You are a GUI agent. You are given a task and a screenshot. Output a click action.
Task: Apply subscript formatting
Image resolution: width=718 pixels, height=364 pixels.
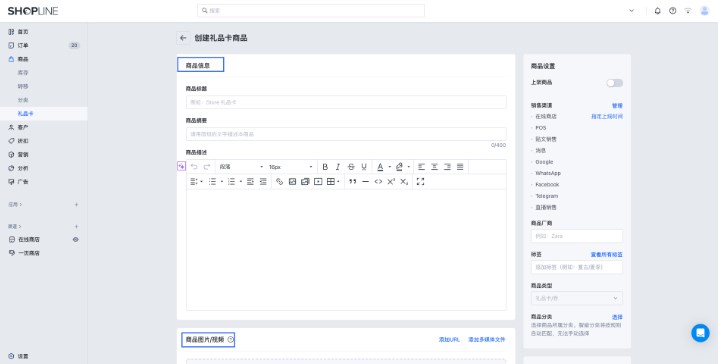point(404,182)
